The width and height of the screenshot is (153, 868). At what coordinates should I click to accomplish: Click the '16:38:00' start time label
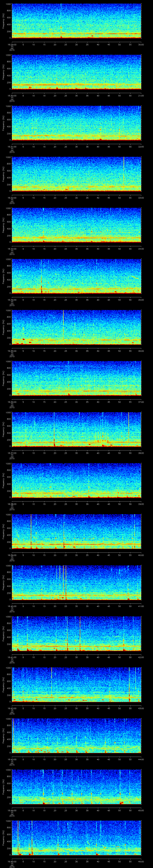point(12,504)
